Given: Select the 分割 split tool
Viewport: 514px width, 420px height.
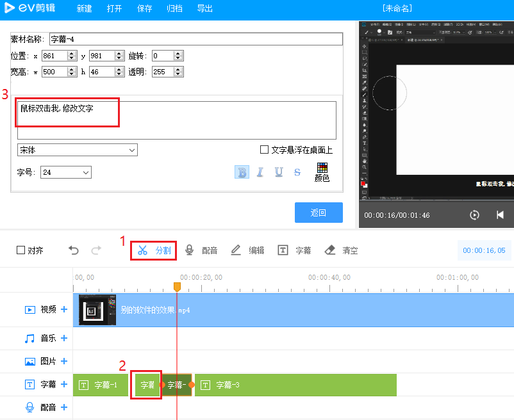Looking at the screenshot, I should point(153,250).
